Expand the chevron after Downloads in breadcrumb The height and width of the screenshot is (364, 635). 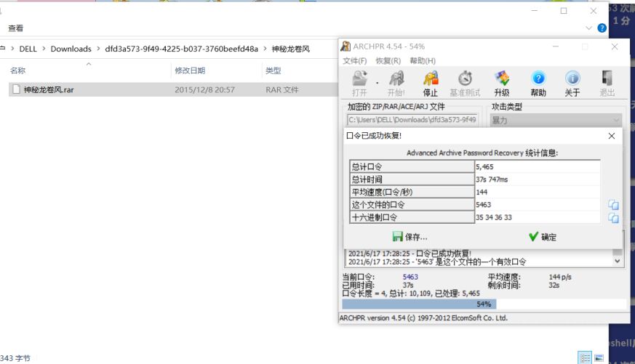coord(98,49)
